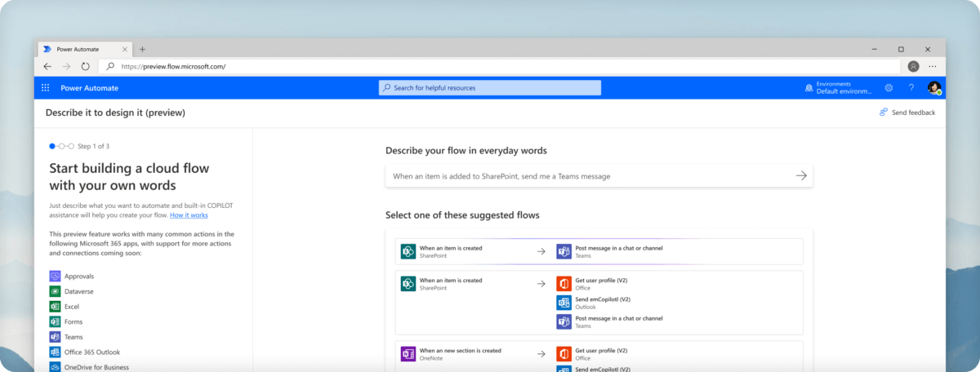Click the 'Excel' list label
The height and width of the screenshot is (372, 980).
(x=72, y=307)
